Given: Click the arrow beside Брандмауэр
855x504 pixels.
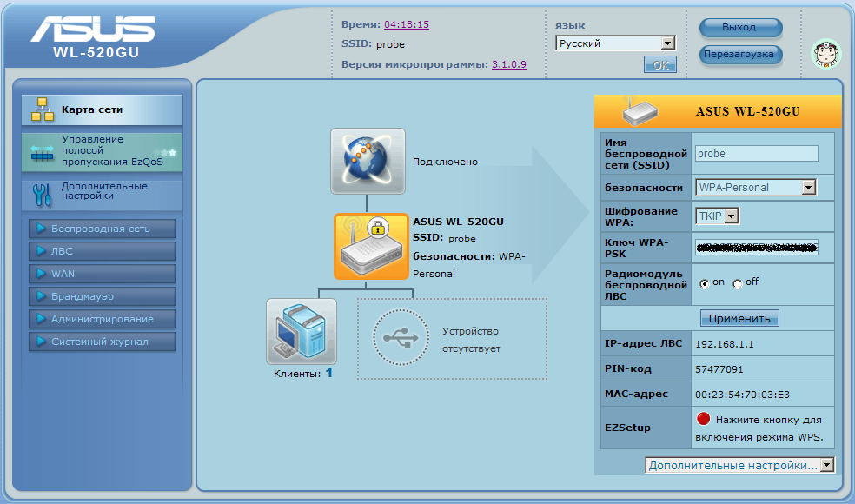Looking at the screenshot, I should coord(41,296).
